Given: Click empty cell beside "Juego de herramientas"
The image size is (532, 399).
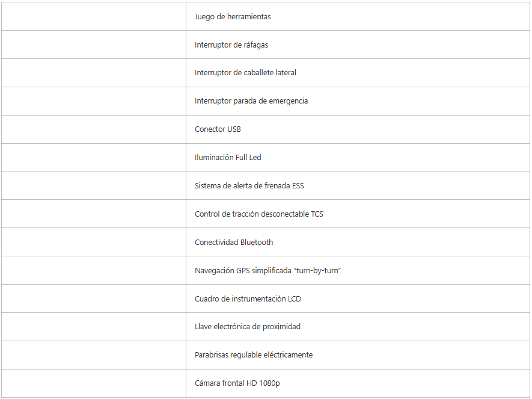Looking at the screenshot, I should [x=94, y=17].
